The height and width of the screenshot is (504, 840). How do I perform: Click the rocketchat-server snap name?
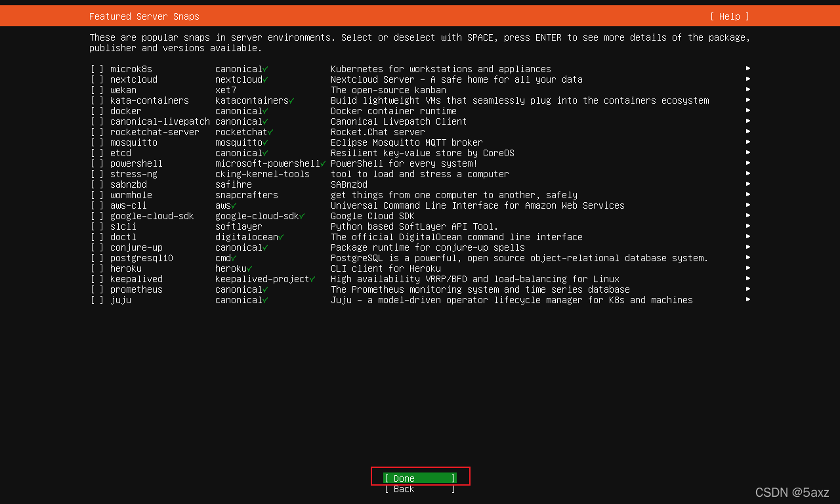click(155, 132)
